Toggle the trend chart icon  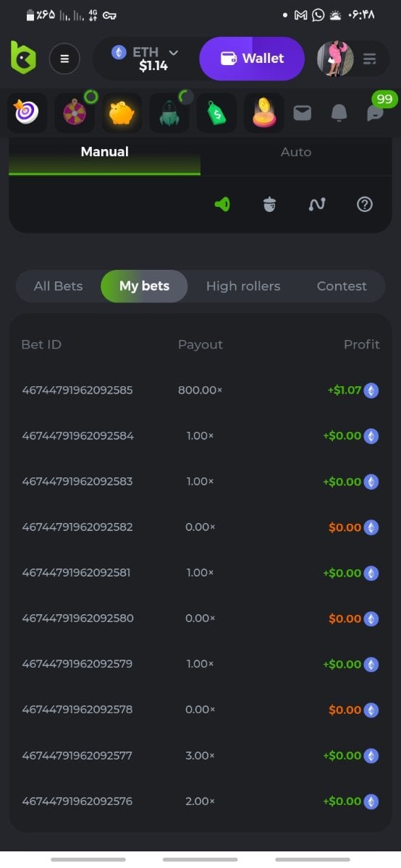[316, 205]
